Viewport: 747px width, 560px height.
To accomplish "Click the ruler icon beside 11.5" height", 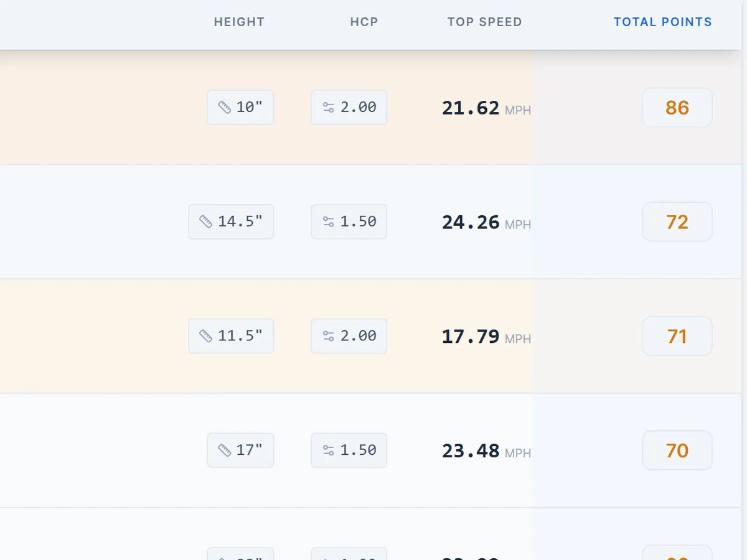I will pyautogui.click(x=205, y=336).
